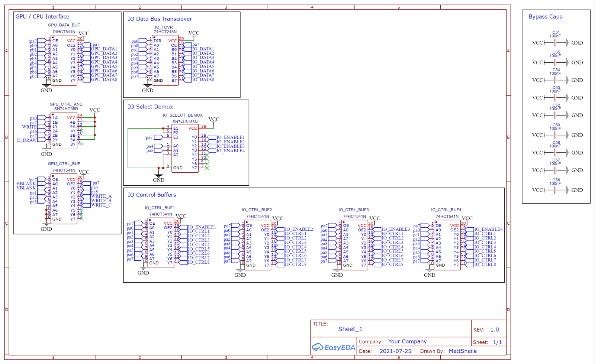Screen dimensions: 595x364
Task: Click the SN74HC08D part name
Action: tap(66, 109)
